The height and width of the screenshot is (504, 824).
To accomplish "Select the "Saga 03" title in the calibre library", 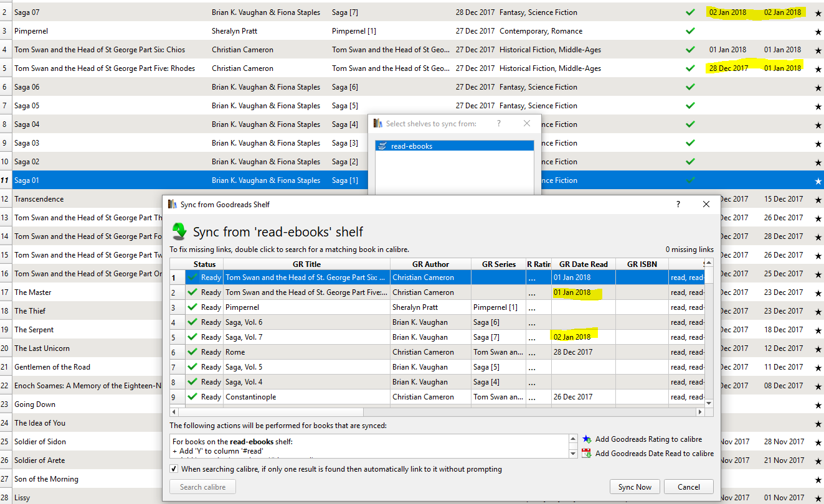I will pyautogui.click(x=27, y=143).
